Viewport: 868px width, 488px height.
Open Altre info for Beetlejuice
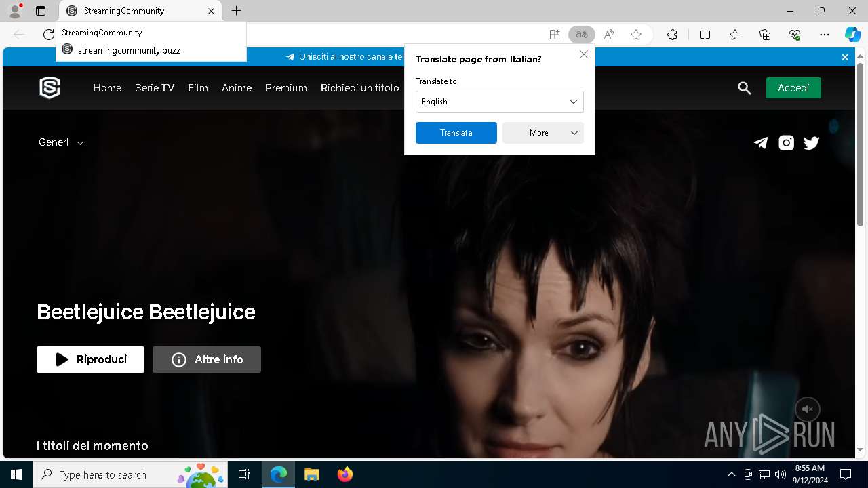[207, 359]
